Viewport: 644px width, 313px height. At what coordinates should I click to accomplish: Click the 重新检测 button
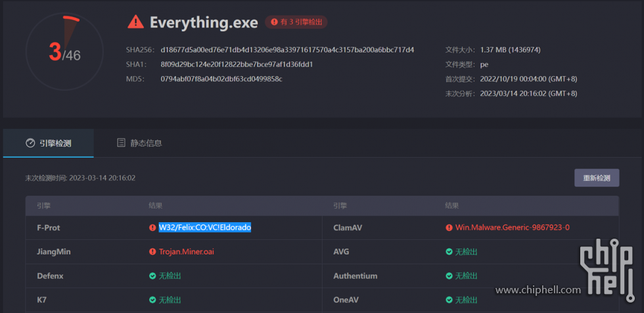pyautogui.click(x=597, y=178)
